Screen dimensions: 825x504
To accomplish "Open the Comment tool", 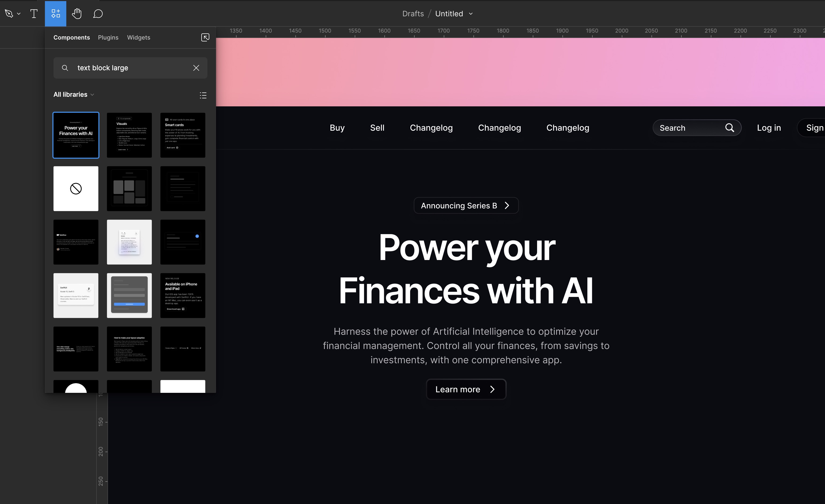I will pyautogui.click(x=98, y=14).
